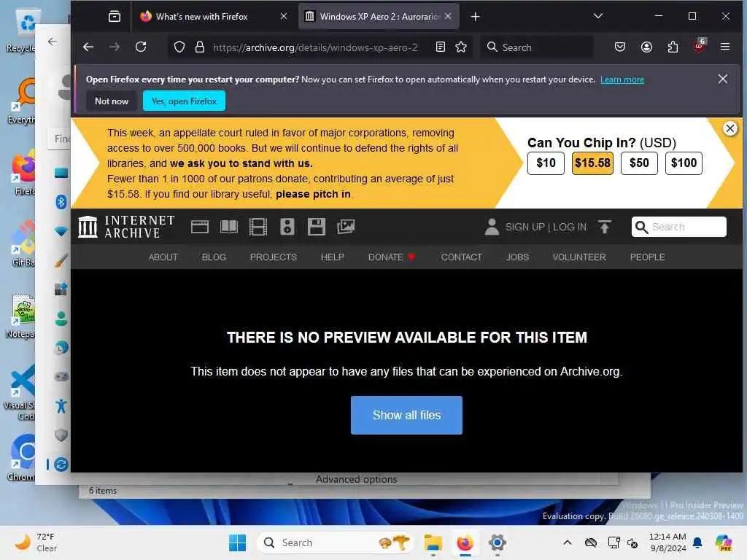The width and height of the screenshot is (747, 560).
Task: Click Advanced options in background window
Action: (x=356, y=479)
